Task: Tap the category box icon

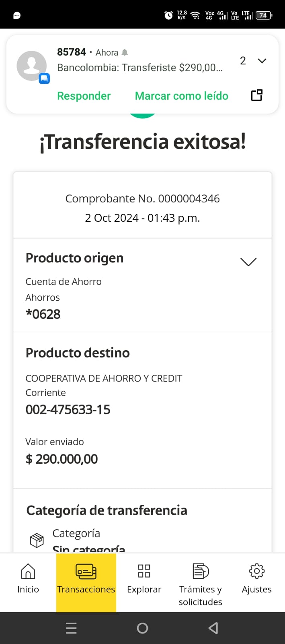Action: [x=37, y=540]
